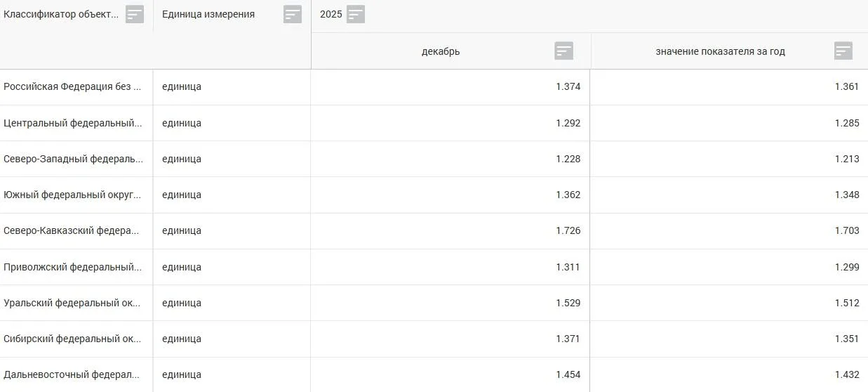This screenshot has height=392, width=868.
Task: Click the 2025 year header
Action: point(331,14)
